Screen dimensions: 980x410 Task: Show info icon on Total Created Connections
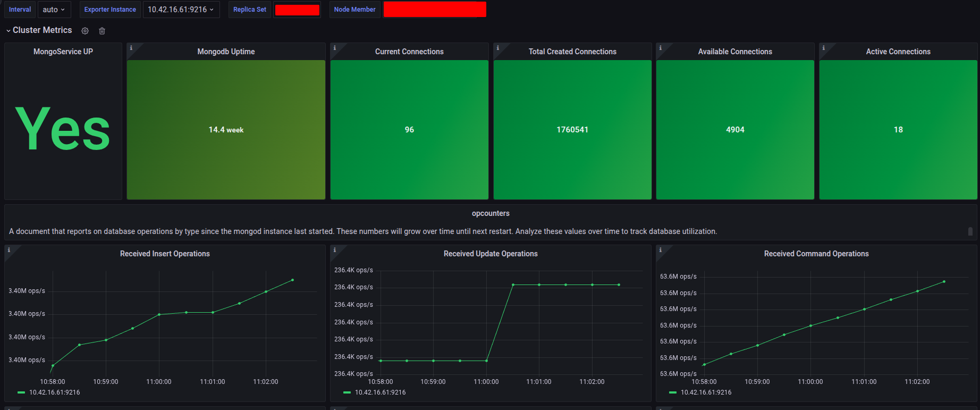click(497, 48)
